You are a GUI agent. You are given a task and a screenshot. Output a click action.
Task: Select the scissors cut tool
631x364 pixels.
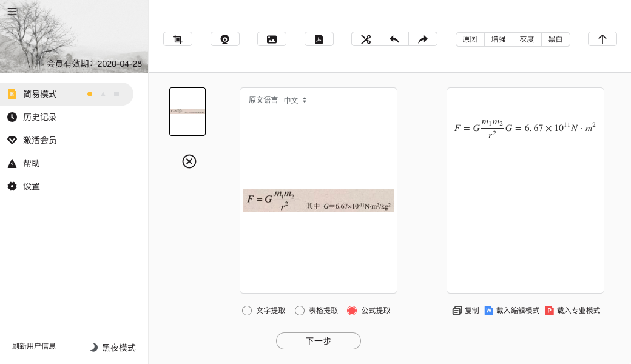coord(365,38)
